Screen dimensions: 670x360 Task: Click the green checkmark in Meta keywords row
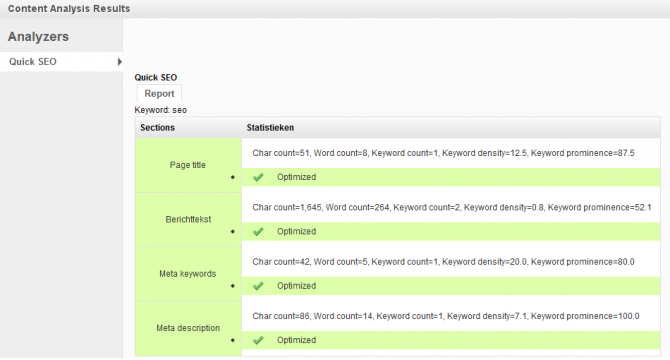[x=258, y=286]
